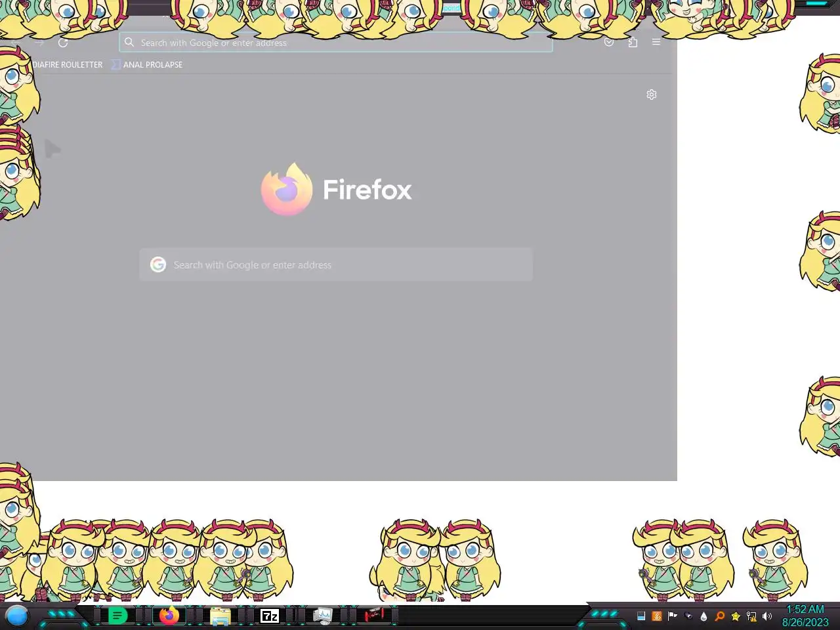Image resolution: width=840 pixels, height=630 pixels.
Task: Open the ANAL PROLAPSE bookmark
Action: pos(146,64)
